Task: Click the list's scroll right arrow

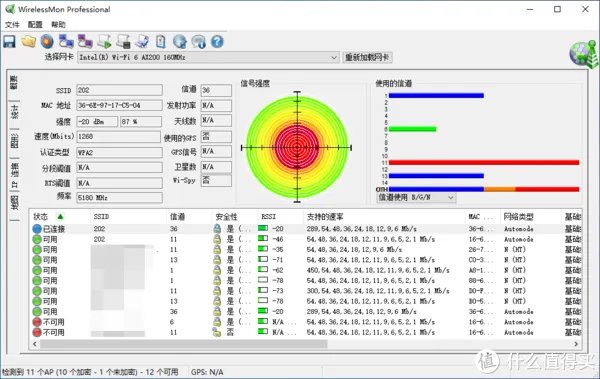Action: tap(576, 344)
